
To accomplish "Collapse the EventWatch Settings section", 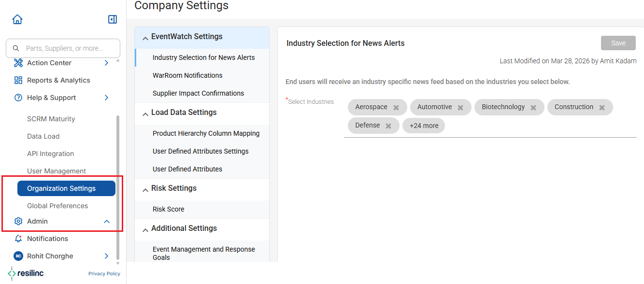I will click(x=145, y=38).
